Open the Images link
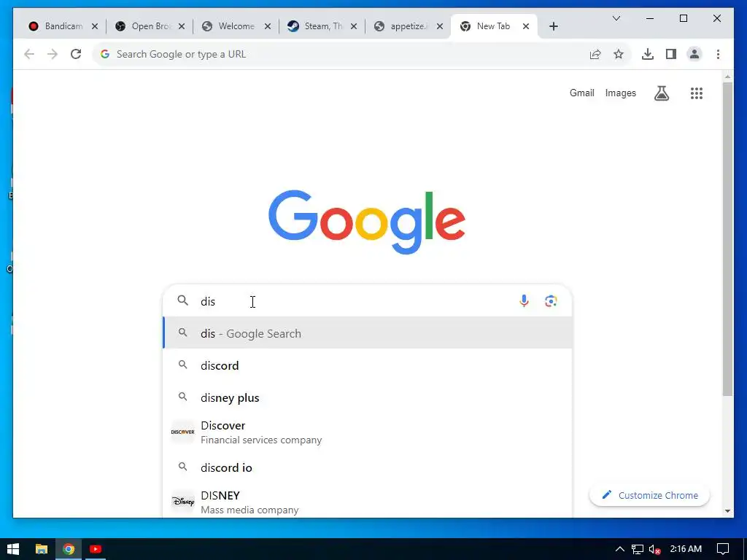Screen dimensions: 747x560 [620, 93]
